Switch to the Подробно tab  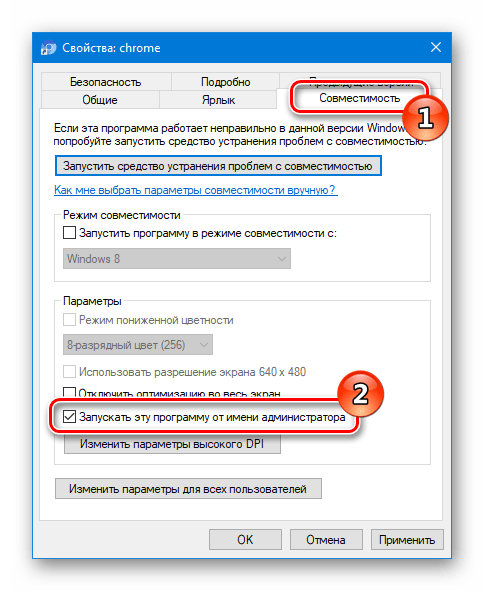click(x=225, y=82)
